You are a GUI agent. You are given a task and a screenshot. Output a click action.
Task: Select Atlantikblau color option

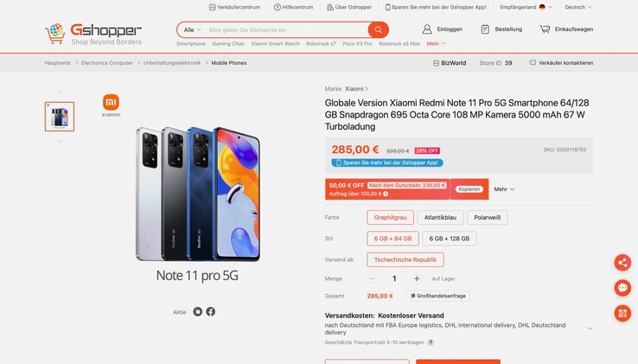point(441,217)
